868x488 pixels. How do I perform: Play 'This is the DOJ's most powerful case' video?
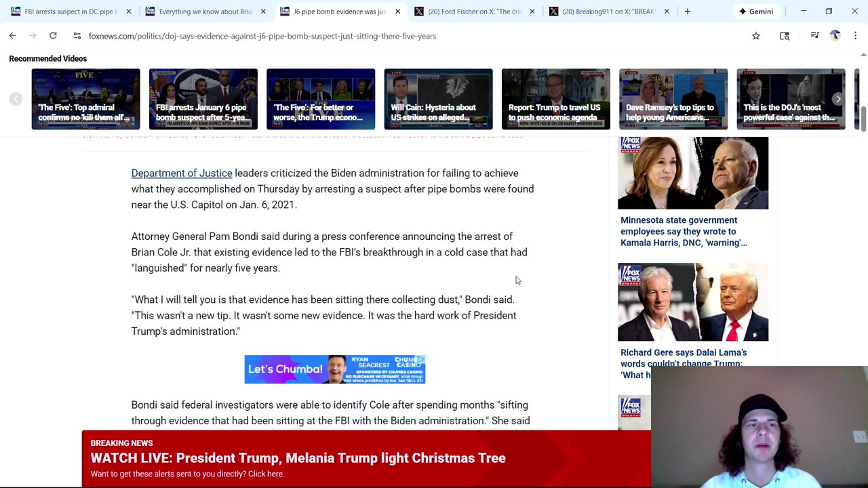[x=791, y=99]
